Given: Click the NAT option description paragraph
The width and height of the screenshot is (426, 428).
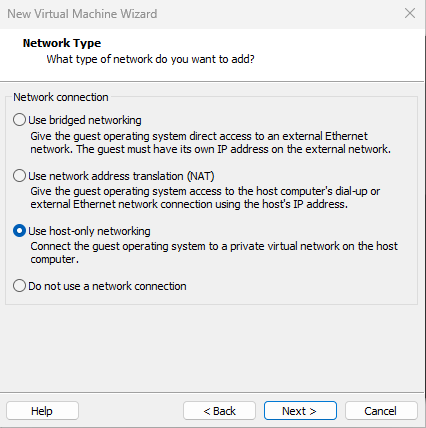Looking at the screenshot, I should point(205,198).
